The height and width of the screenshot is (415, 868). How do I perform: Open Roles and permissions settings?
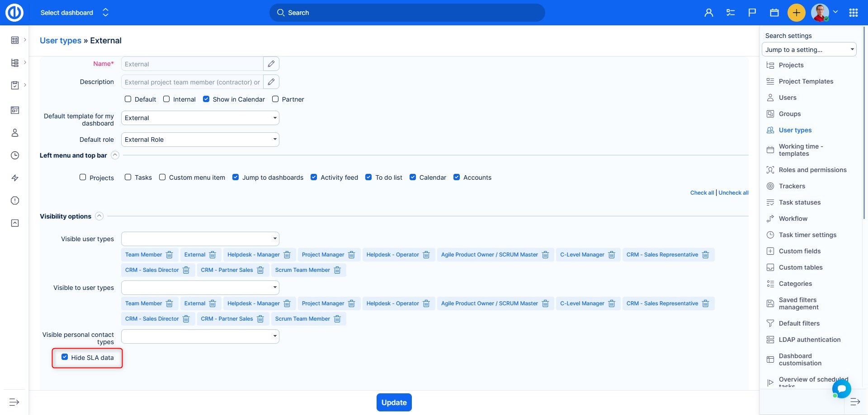tap(812, 170)
